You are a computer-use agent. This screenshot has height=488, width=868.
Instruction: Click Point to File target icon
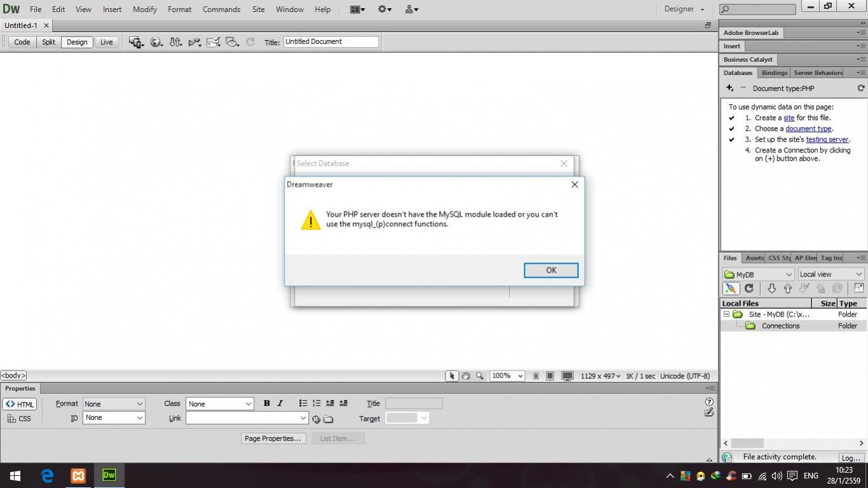point(316,419)
